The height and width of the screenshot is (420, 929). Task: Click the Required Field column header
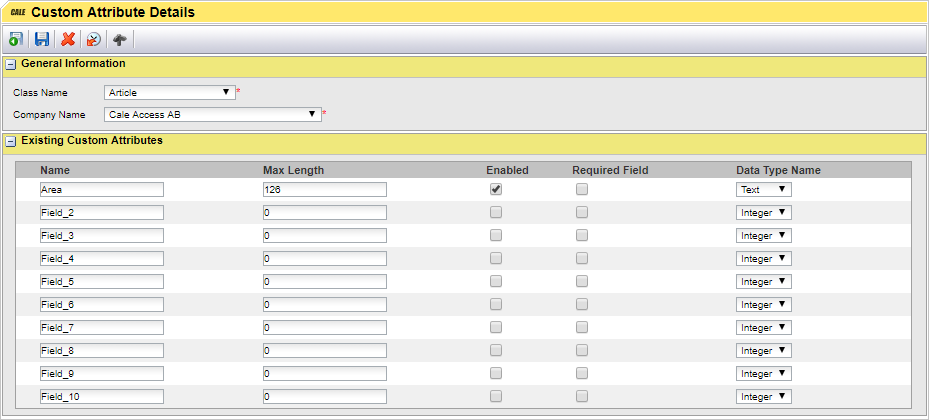pos(610,171)
